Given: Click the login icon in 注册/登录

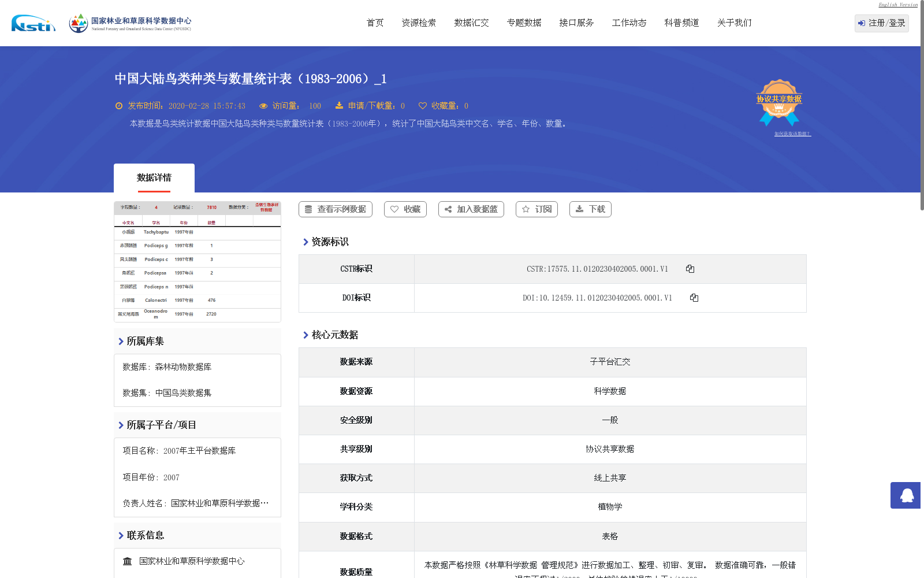Looking at the screenshot, I should 862,23.
